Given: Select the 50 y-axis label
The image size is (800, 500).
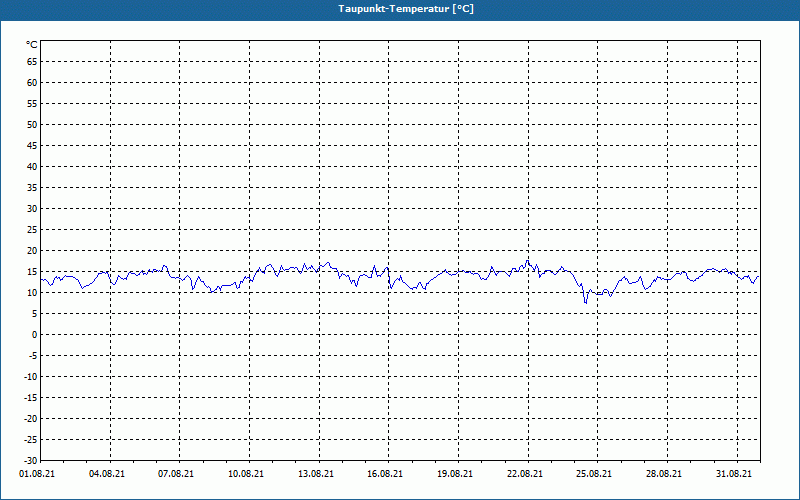Looking at the screenshot, I should (x=32, y=124).
